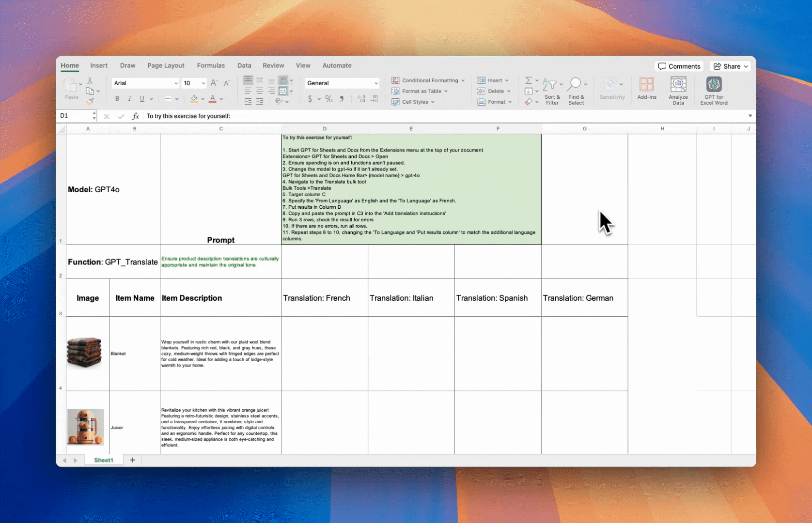
Task: Click the Merge & Center icon
Action: (283, 91)
